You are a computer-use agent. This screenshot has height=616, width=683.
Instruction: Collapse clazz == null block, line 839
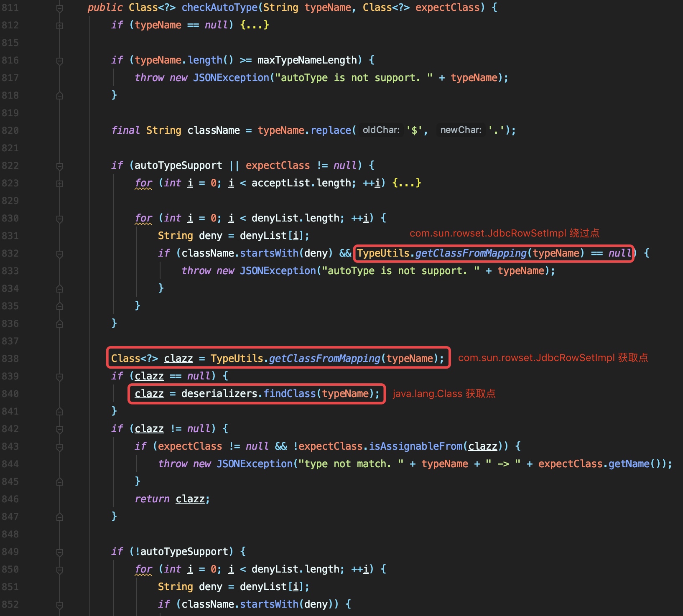(60, 377)
